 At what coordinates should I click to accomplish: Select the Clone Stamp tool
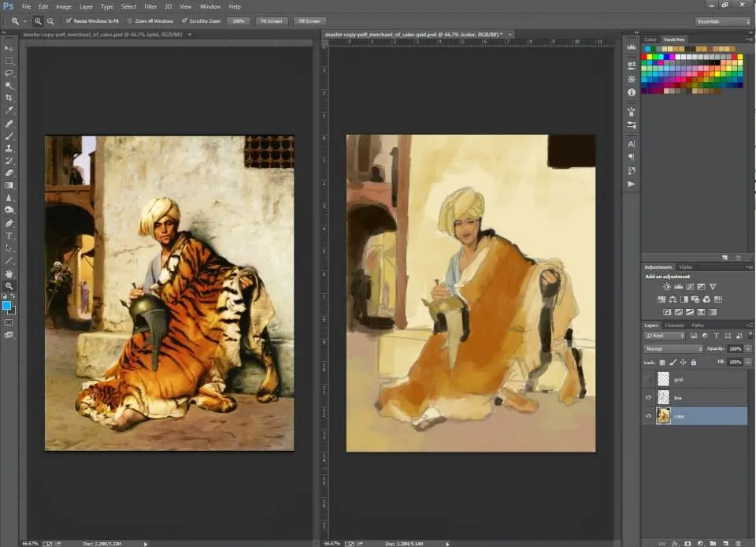(9, 148)
